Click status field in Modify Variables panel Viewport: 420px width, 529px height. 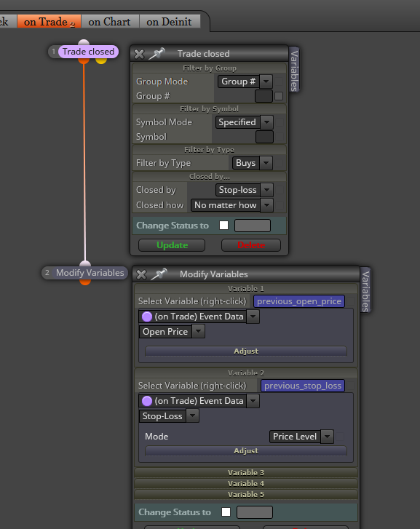[x=255, y=512]
